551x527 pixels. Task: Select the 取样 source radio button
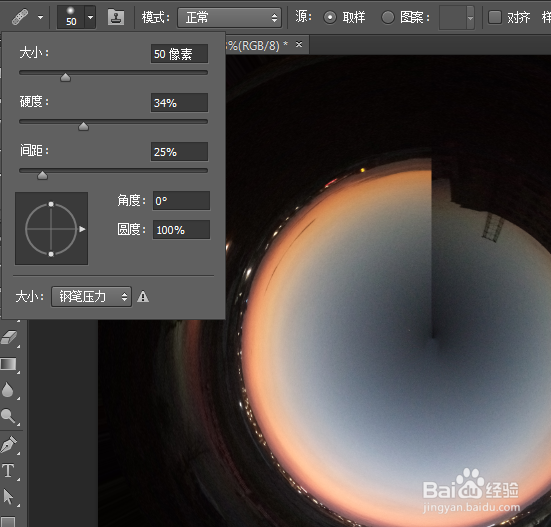pyautogui.click(x=330, y=17)
